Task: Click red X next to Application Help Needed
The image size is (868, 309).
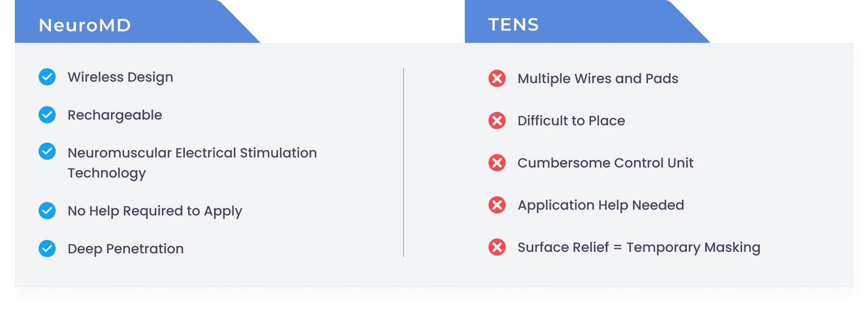Action: [x=497, y=205]
